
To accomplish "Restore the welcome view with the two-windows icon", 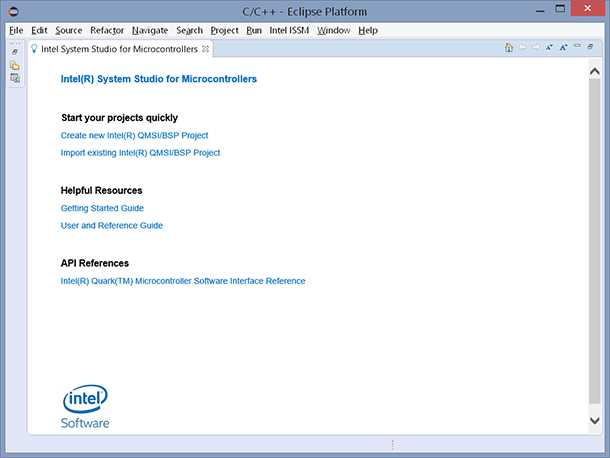I will (591, 47).
